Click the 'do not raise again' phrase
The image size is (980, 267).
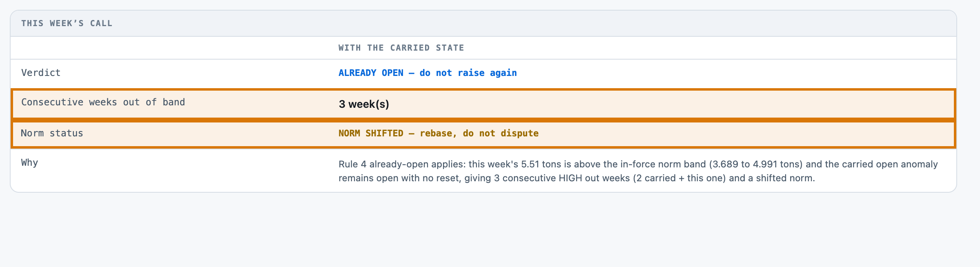coord(468,73)
